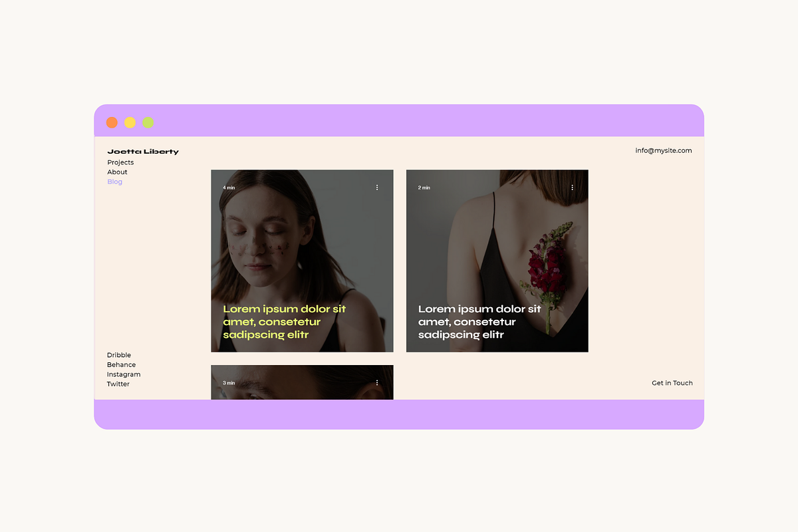Click the yellow window dot
The image size is (798, 532).
pos(130,122)
